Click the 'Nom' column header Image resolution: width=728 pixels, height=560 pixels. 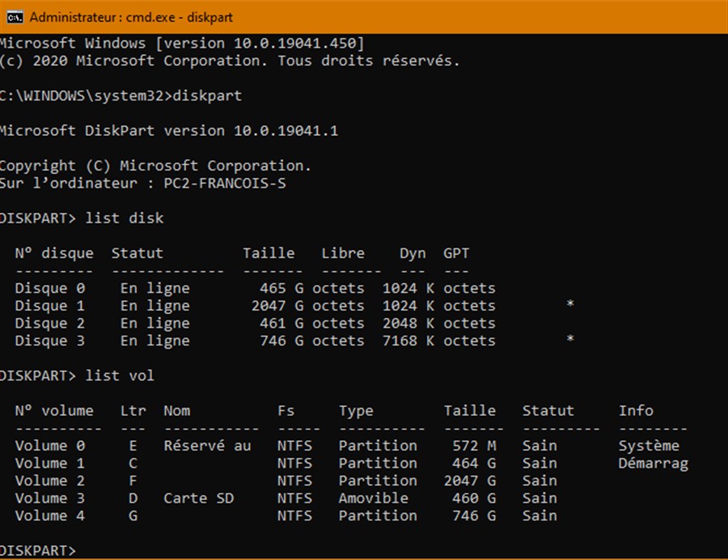[176, 411]
